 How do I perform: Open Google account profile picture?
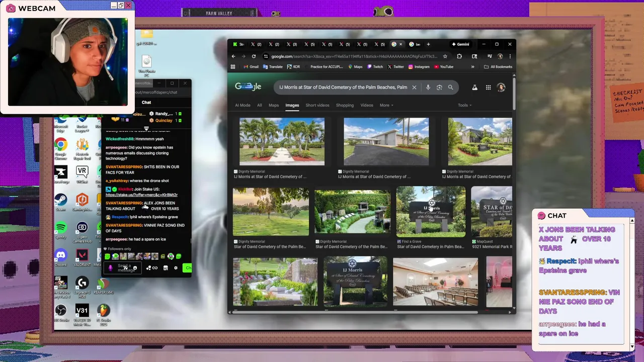click(501, 87)
